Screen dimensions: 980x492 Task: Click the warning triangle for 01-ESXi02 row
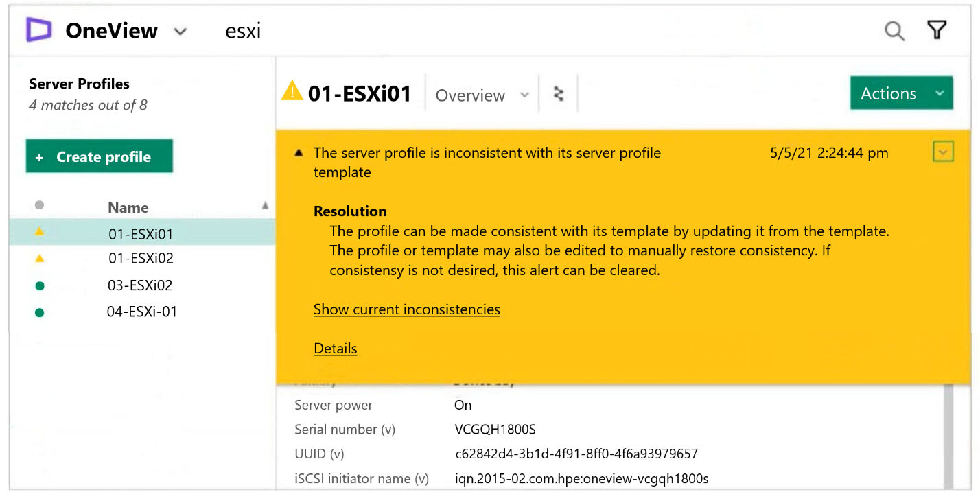39,259
